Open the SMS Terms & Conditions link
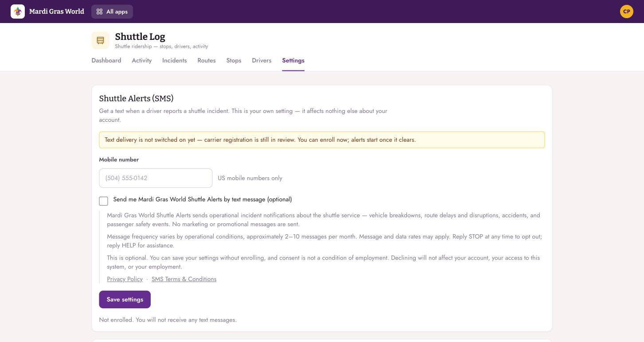This screenshot has width=644, height=342. point(184,279)
